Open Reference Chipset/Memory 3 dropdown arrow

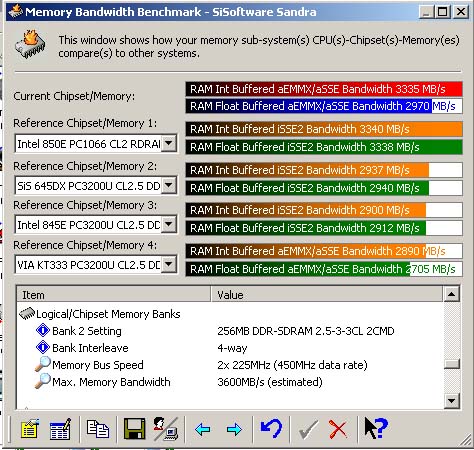[169, 225]
